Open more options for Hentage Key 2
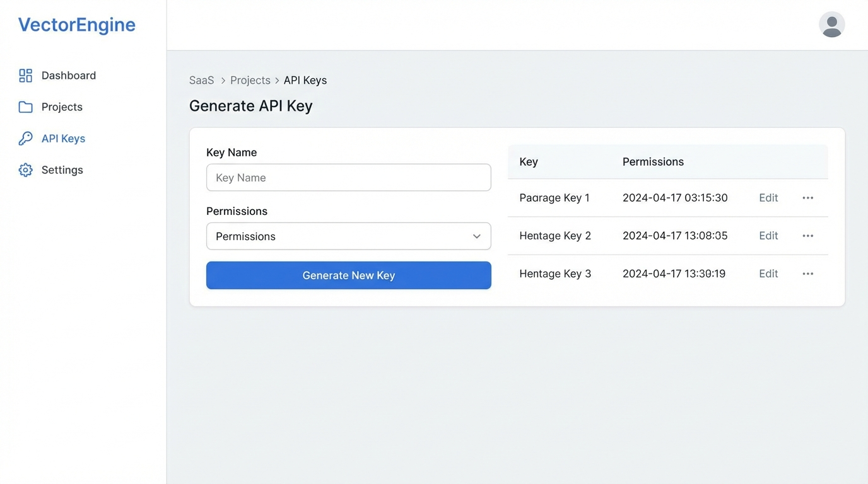This screenshot has width=868, height=484. 807,236
